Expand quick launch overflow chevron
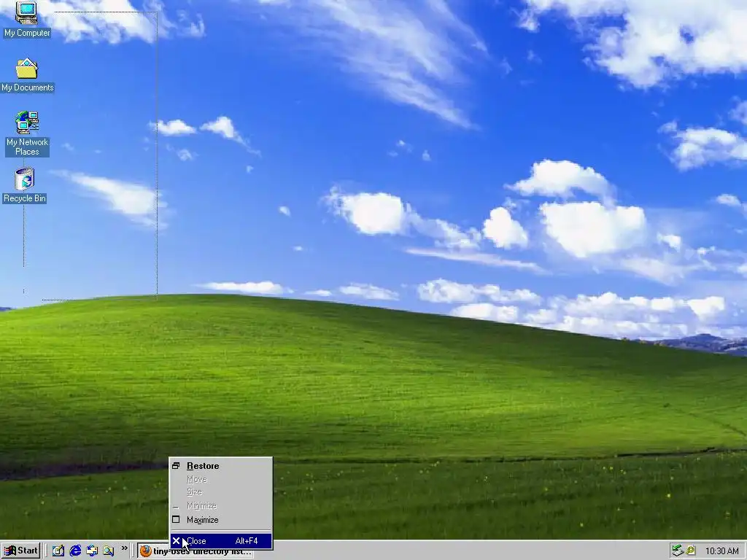The width and height of the screenshot is (747, 560). click(124, 548)
